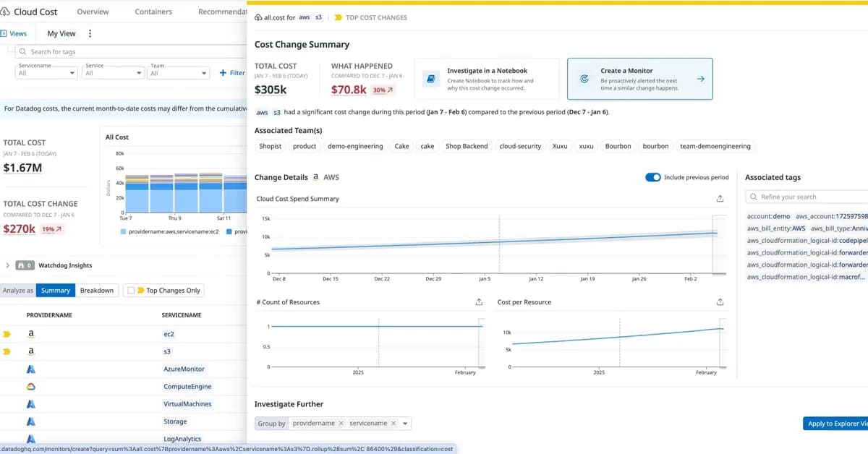This screenshot has width=868, height=454.
Task: Click the SERVICENAME column header
Action: 182,315
